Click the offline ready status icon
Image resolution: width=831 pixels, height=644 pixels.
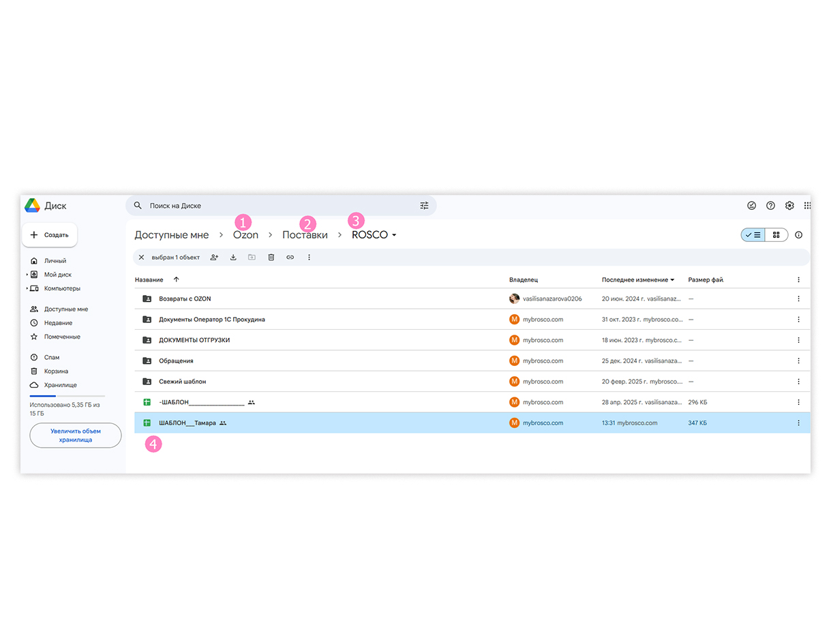pos(751,205)
